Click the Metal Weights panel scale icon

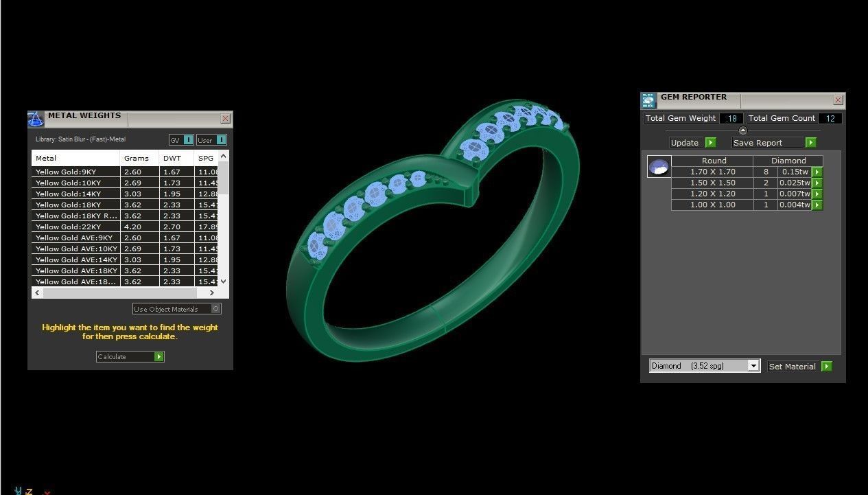[36, 119]
